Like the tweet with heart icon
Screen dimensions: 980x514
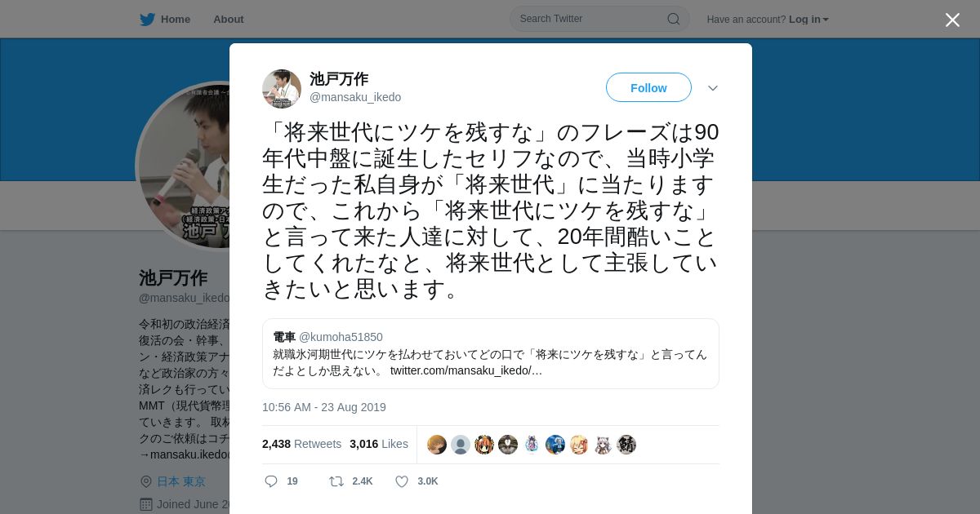[x=402, y=481]
